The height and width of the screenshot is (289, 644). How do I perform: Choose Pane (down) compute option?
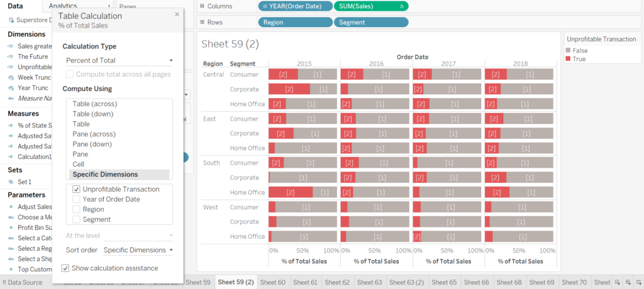tap(92, 144)
